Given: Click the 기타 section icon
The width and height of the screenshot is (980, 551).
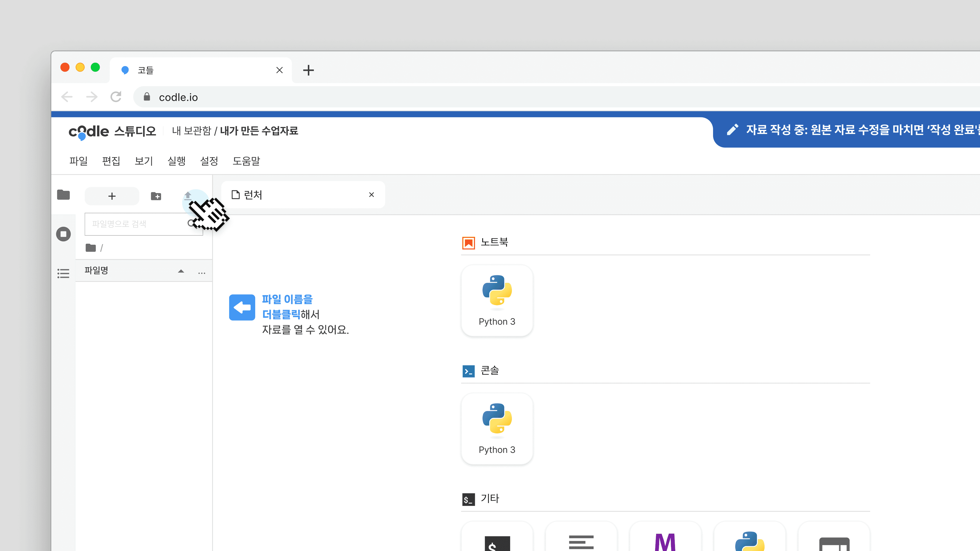Looking at the screenshot, I should point(468,499).
